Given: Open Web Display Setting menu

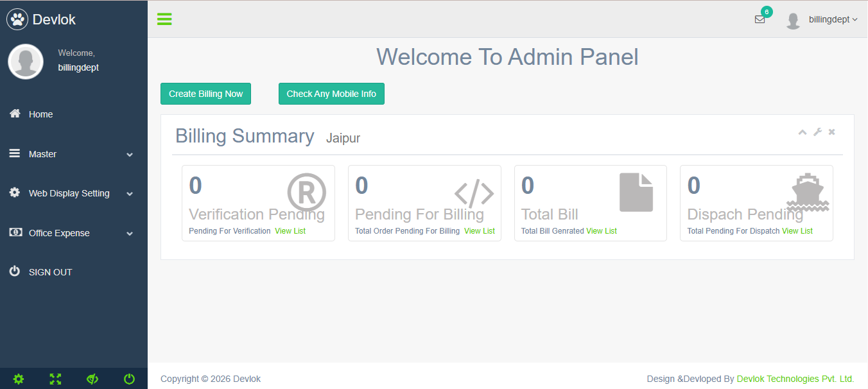Looking at the screenshot, I should click(x=69, y=193).
